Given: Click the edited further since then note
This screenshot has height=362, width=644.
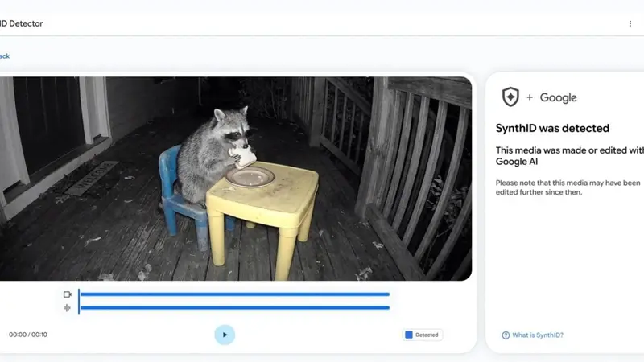Looking at the screenshot, I should [568, 187].
